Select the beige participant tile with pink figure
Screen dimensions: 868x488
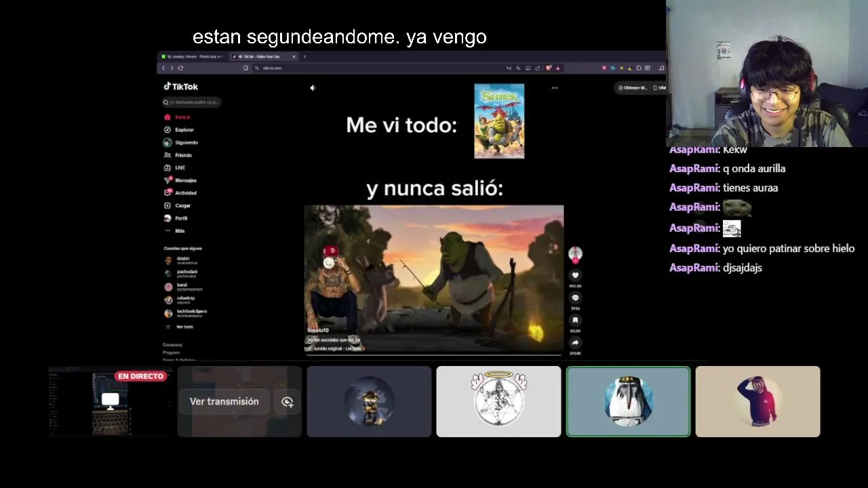tap(757, 401)
